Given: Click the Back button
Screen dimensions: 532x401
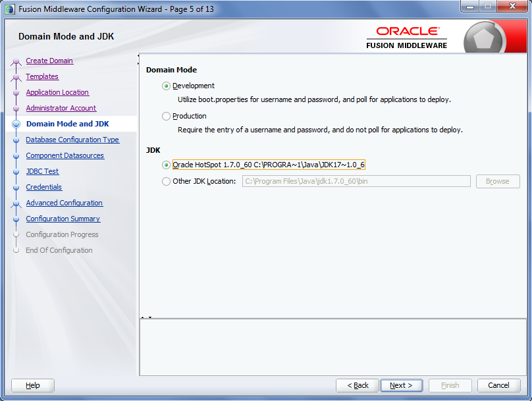Looking at the screenshot, I should click(x=358, y=385).
